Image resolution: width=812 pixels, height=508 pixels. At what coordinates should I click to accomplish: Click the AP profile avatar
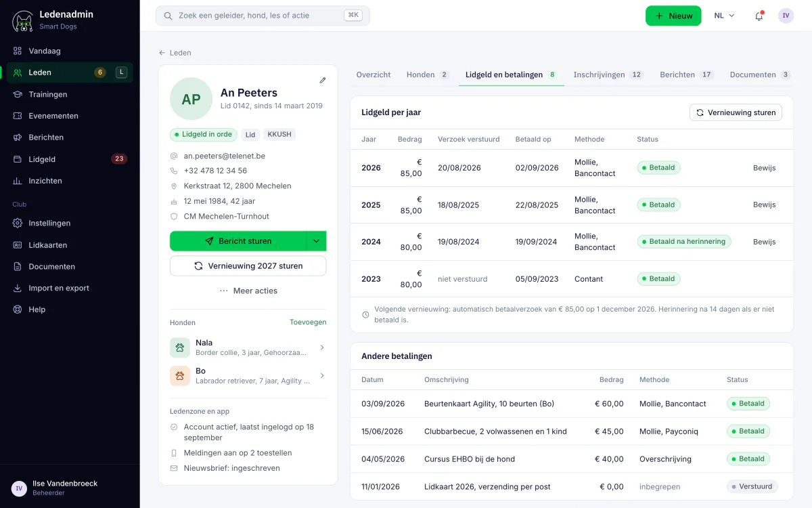click(191, 99)
